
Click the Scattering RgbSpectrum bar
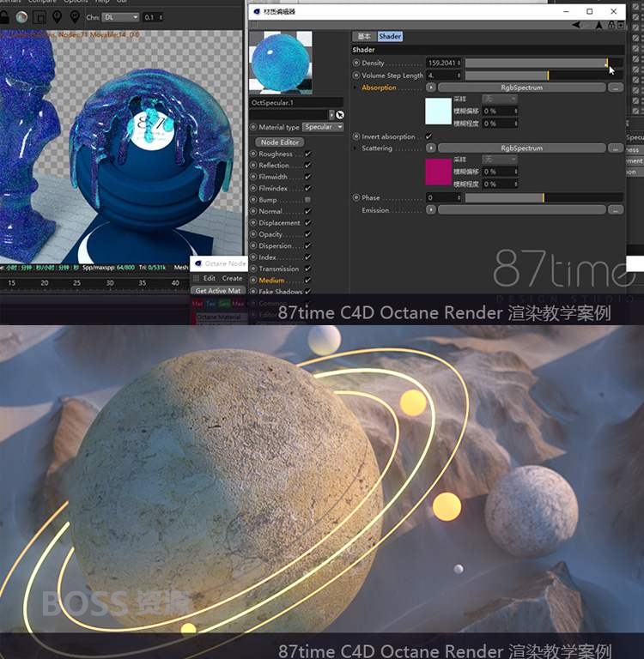[x=521, y=148]
